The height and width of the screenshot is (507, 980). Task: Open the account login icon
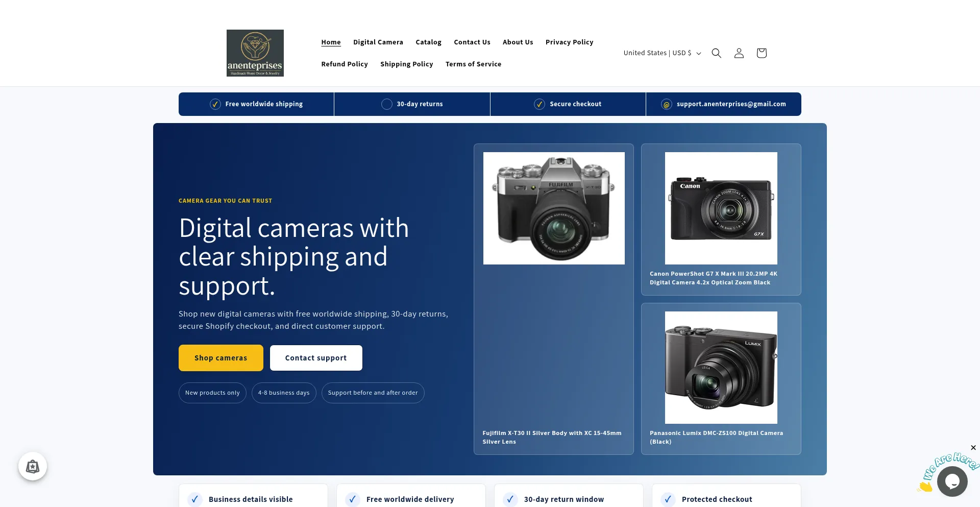pyautogui.click(x=739, y=53)
